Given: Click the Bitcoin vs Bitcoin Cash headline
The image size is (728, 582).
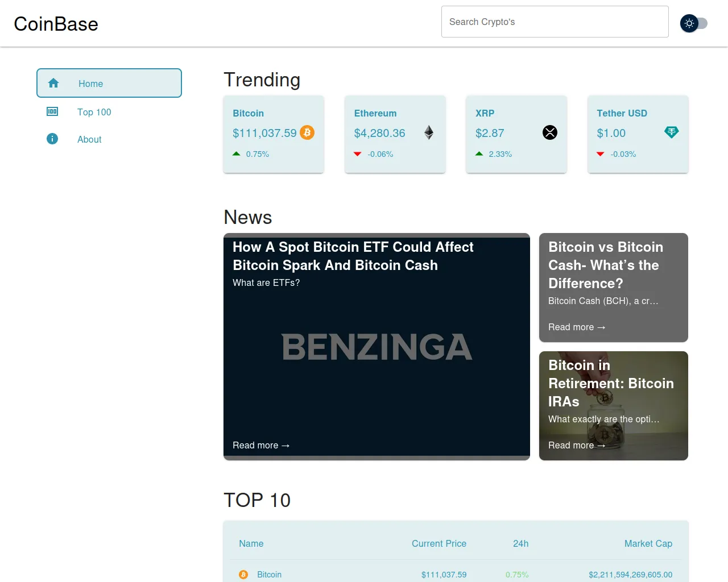Looking at the screenshot, I should coord(606,265).
